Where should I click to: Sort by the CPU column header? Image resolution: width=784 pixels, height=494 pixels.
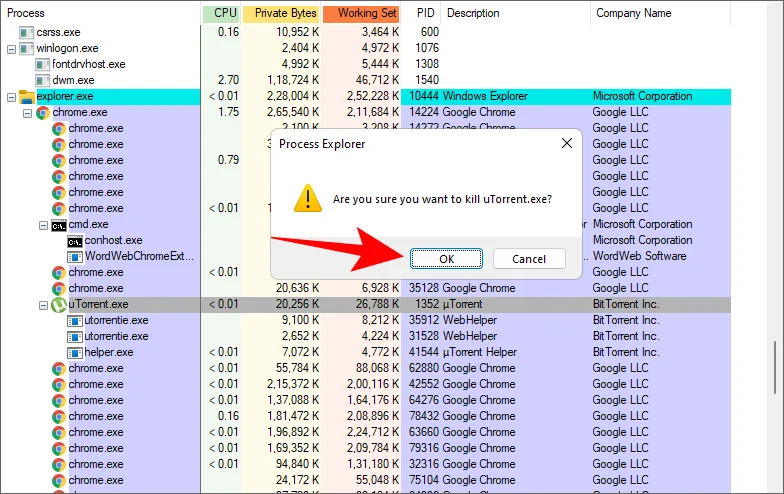tap(220, 13)
